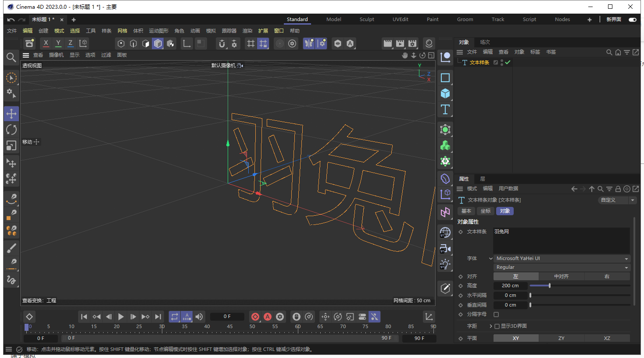Click the light creation icon in right sidebar
This screenshot has width=644, height=358.
point(445,264)
